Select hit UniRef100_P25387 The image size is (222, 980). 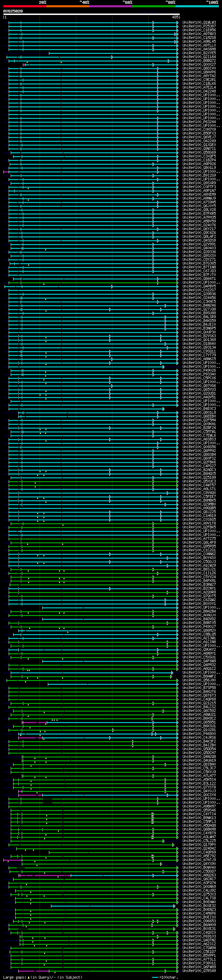pyautogui.click(x=199, y=26)
